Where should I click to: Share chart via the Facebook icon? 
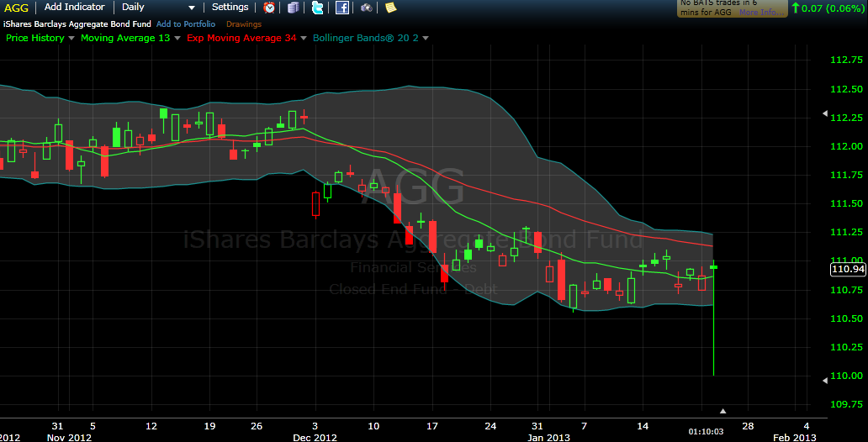(x=342, y=8)
